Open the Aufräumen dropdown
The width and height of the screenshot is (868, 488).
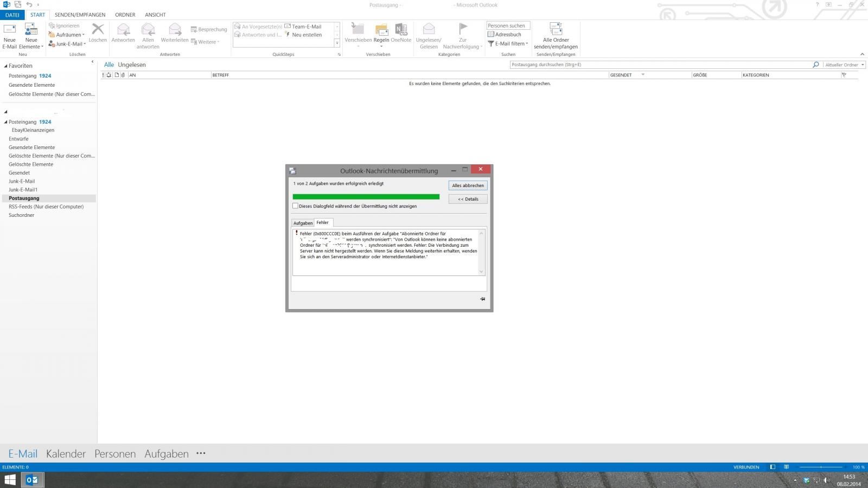coord(67,35)
